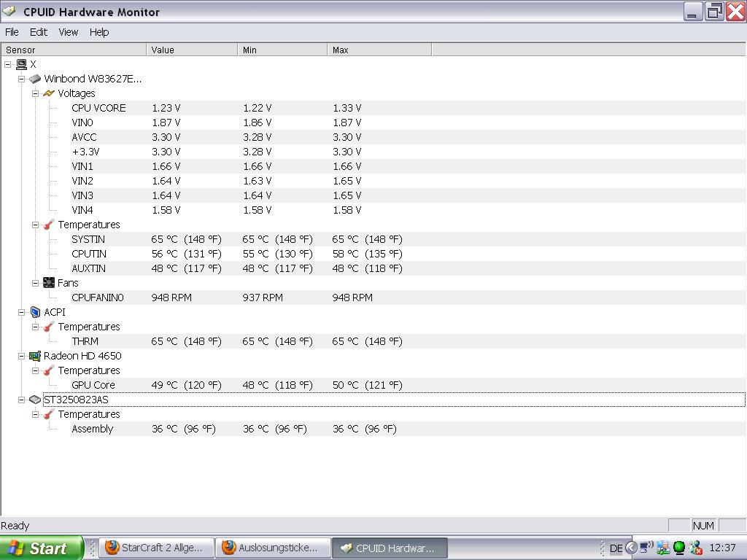Click the computer icon next to X
Screen dimensions: 747x560
pos(21,64)
